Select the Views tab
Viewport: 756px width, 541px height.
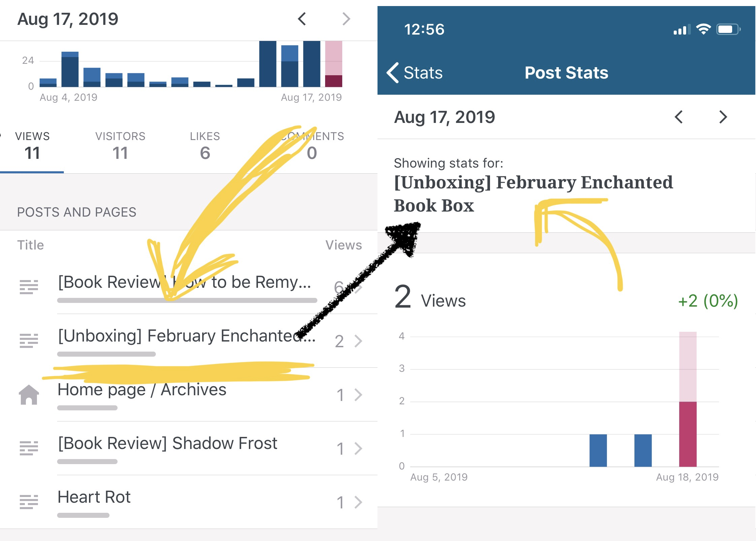32,146
